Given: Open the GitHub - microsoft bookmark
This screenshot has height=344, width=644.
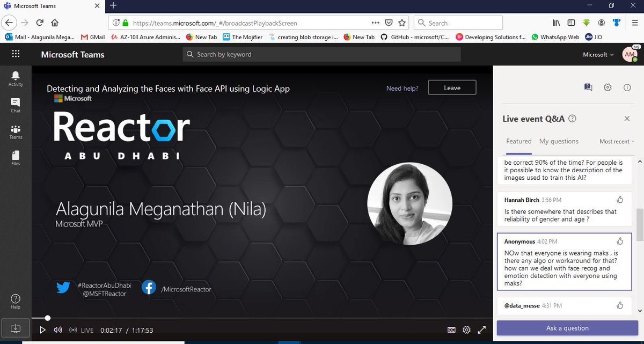Looking at the screenshot, I should [415, 37].
